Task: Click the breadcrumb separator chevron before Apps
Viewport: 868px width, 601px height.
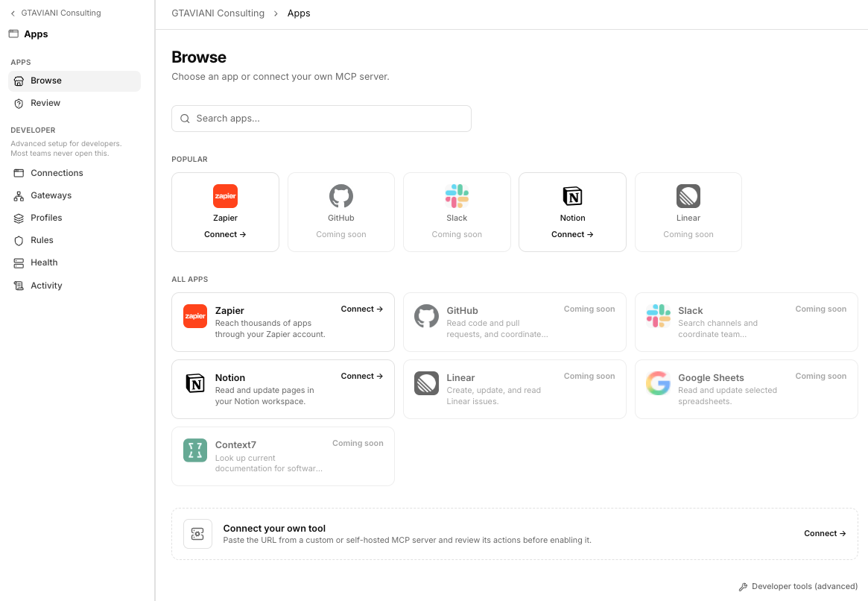Action: click(x=276, y=13)
